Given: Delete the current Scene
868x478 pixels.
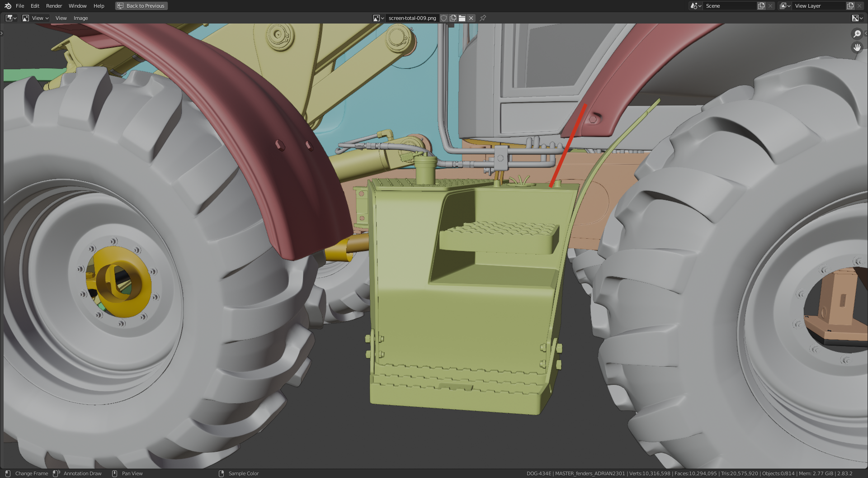Looking at the screenshot, I should (770, 6).
